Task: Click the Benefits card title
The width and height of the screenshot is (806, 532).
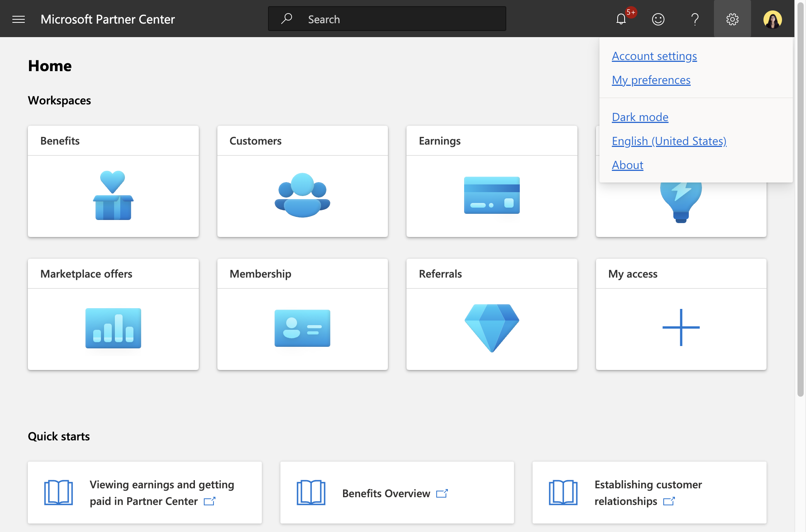Action: [x=60, y=141]
